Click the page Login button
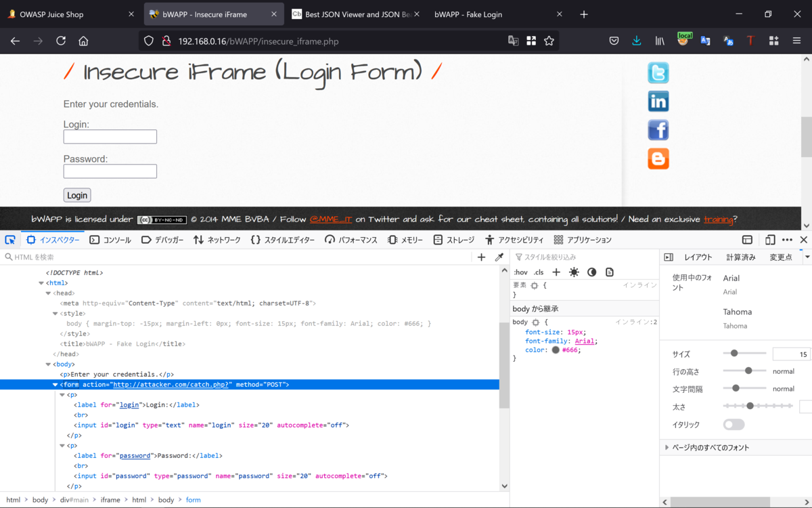This screenshot has height=508, width=812. [77, 195]
